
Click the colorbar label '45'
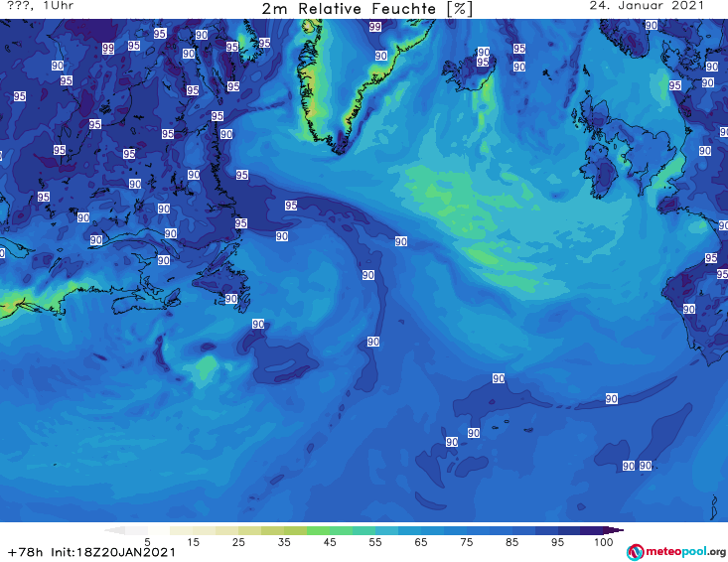[x=330, y=542]
